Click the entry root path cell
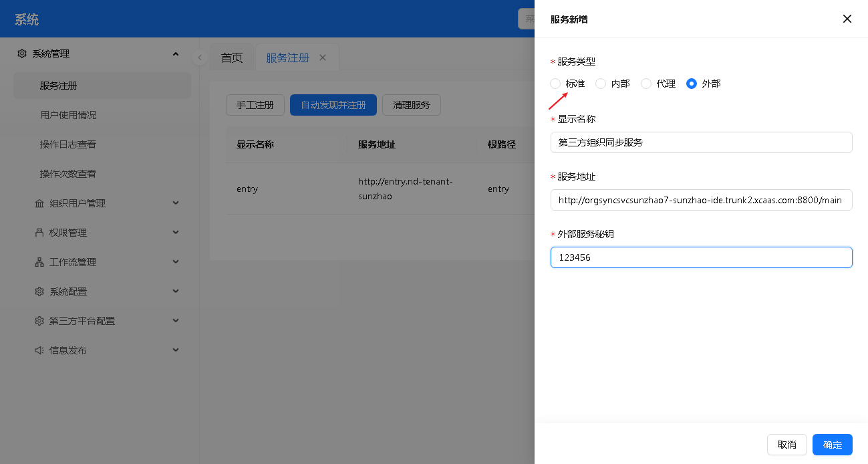Viewport: 868px width, 464px height. point(498,189)
